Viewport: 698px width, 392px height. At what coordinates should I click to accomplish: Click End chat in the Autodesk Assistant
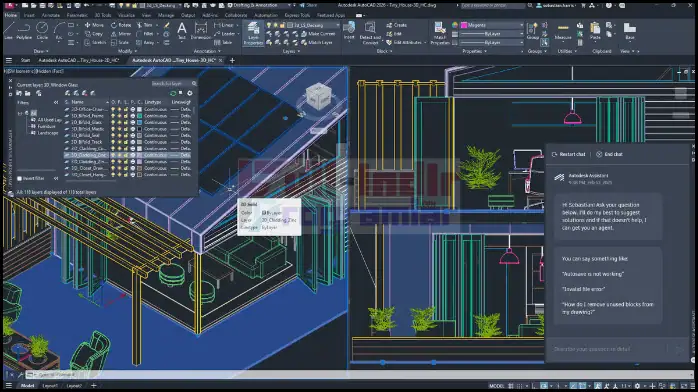(609, 154)
